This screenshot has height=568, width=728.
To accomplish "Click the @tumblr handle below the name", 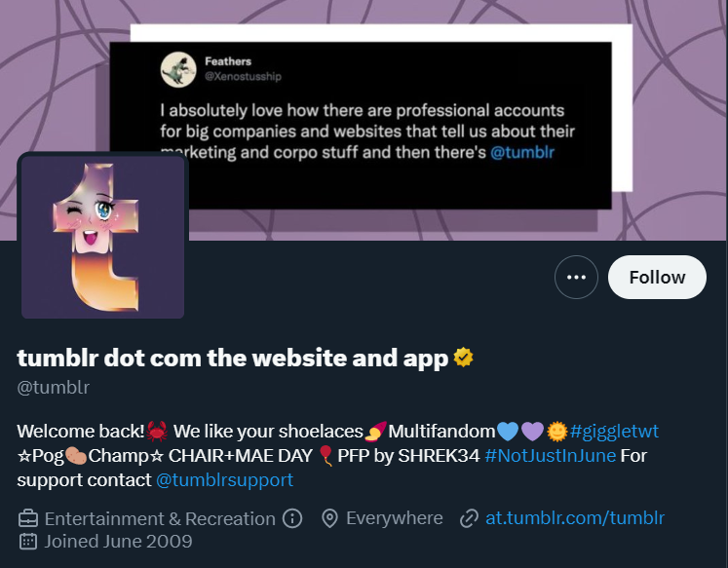I will 54,387.
